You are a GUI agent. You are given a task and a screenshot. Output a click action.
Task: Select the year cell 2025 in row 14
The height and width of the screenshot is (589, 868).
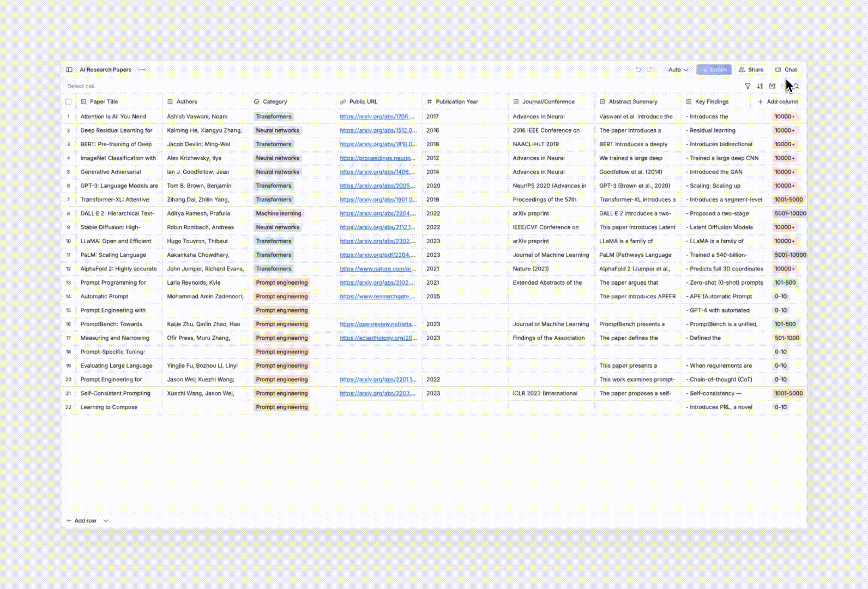466,297
